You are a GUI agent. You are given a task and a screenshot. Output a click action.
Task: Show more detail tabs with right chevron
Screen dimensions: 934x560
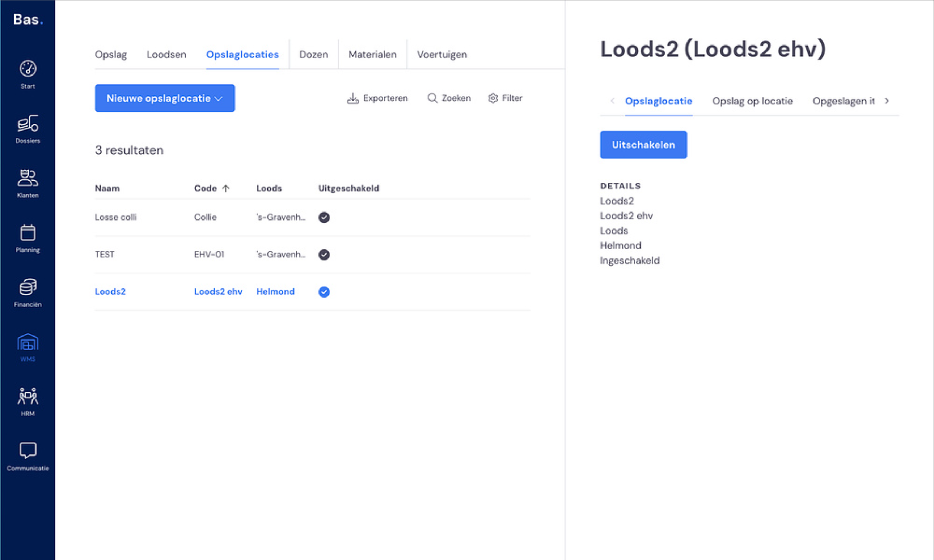887,101
